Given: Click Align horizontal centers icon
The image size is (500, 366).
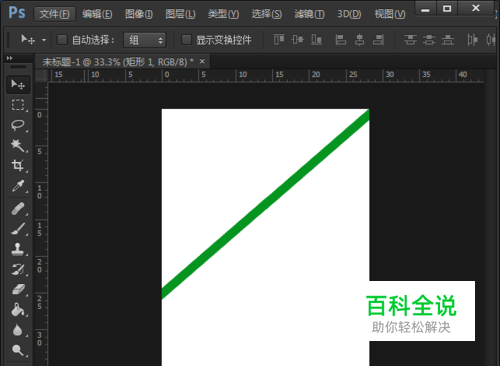Looking at the screenshot, I should [359, 40].
